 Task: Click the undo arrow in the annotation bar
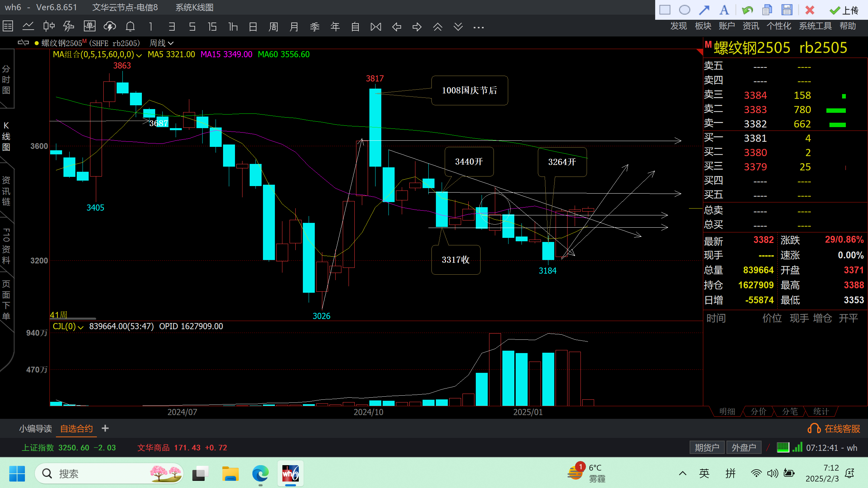pyautogui.click(x=747, y=10)
